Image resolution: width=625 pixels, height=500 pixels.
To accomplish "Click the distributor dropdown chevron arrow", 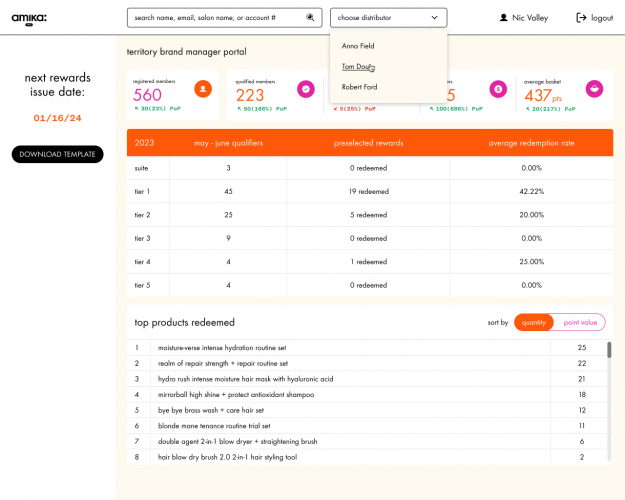I will point(434,18).
